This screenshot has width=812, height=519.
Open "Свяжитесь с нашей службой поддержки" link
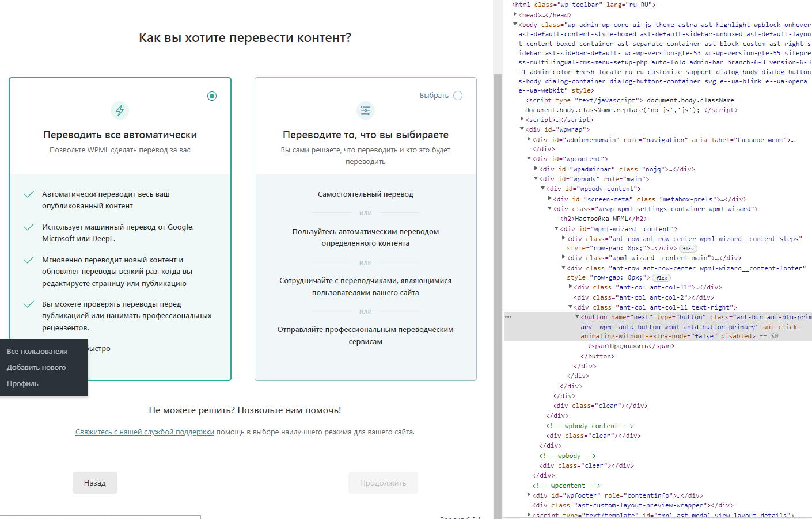point(145,432)
